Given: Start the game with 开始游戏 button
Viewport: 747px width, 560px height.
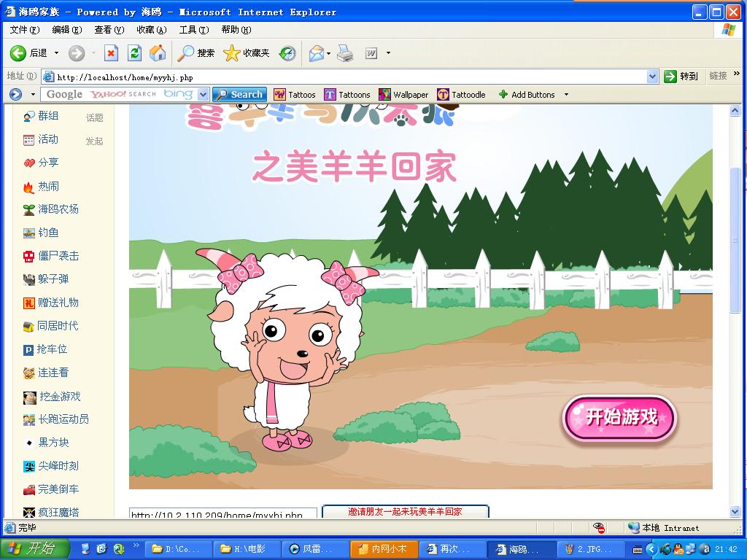Looking at the screenshot, I should [x=620, y=418].
